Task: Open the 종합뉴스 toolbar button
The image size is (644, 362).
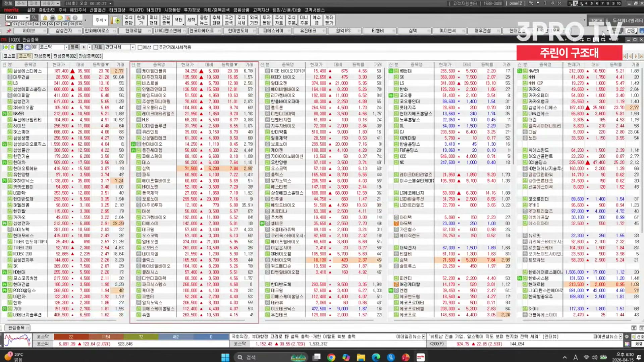Action: pos(204,20)
